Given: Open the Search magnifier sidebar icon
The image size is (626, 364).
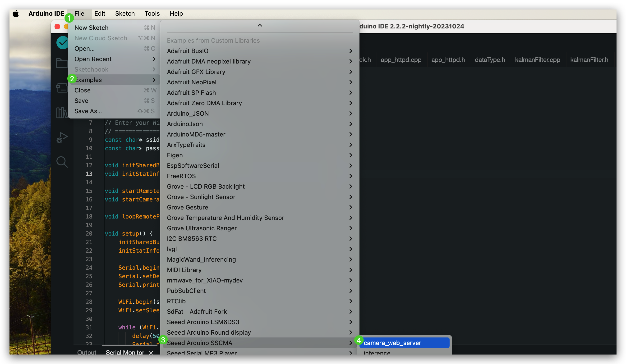Looking at the screenshot, I should (62, 162).
